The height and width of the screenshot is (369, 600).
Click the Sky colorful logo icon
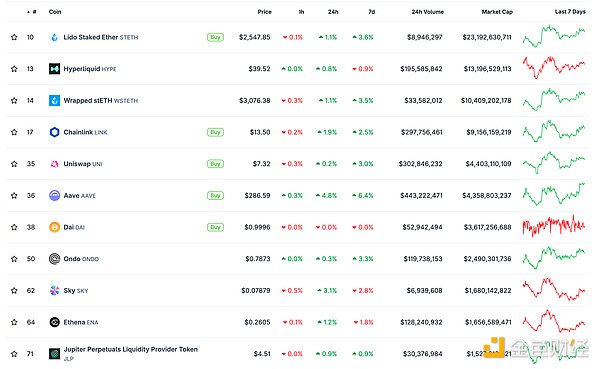pyautogui.click(x=54, y=291)
